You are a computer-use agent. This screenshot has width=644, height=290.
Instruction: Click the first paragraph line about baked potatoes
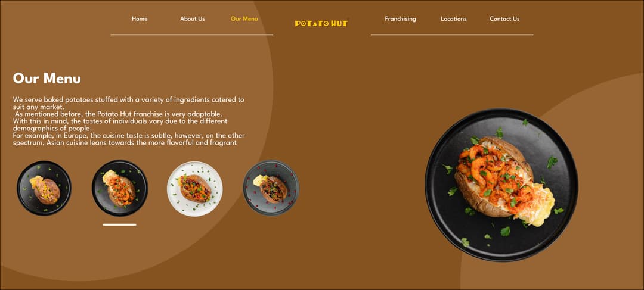[x=129, y=99]
